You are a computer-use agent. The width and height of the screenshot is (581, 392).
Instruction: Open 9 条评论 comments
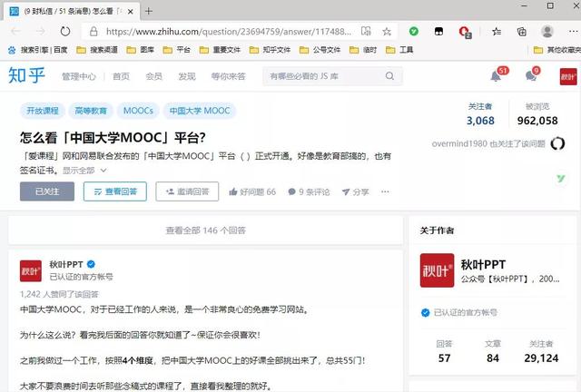tap(309, 191)
